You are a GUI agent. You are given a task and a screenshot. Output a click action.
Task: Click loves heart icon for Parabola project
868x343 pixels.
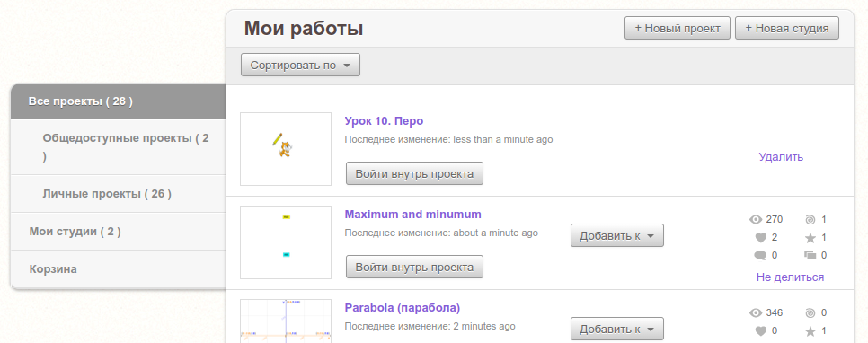coord(760,331)
